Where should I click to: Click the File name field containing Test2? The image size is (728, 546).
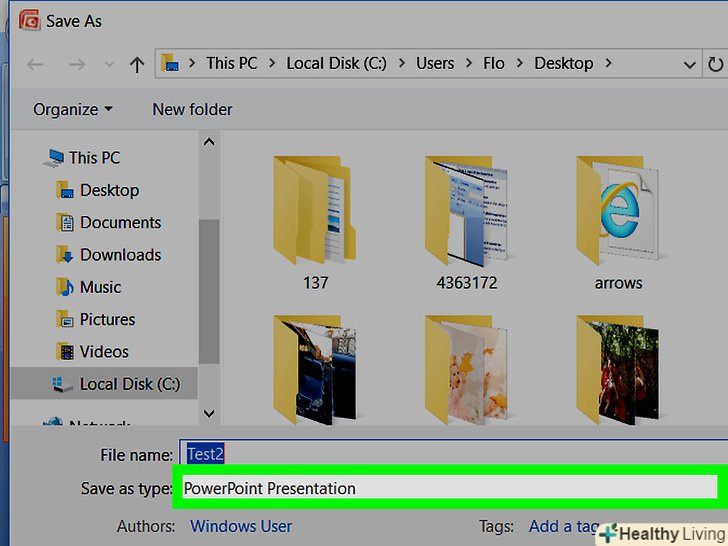tap(454, 454)
